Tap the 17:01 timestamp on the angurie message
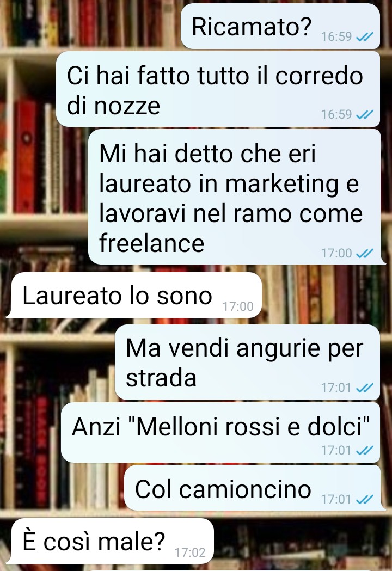Viewport: 392px width, 571px height. 336,388
